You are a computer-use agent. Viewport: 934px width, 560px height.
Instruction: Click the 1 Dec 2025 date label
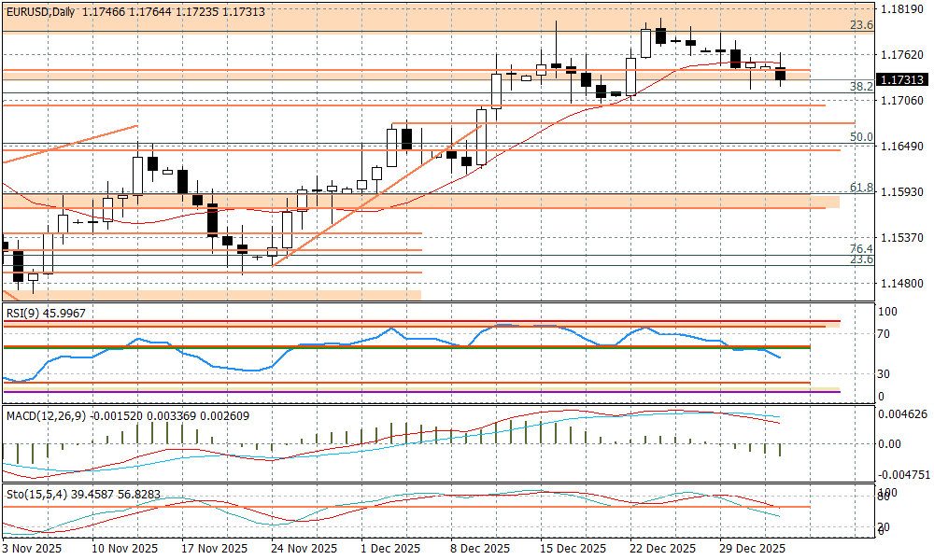tap(389, 549)
